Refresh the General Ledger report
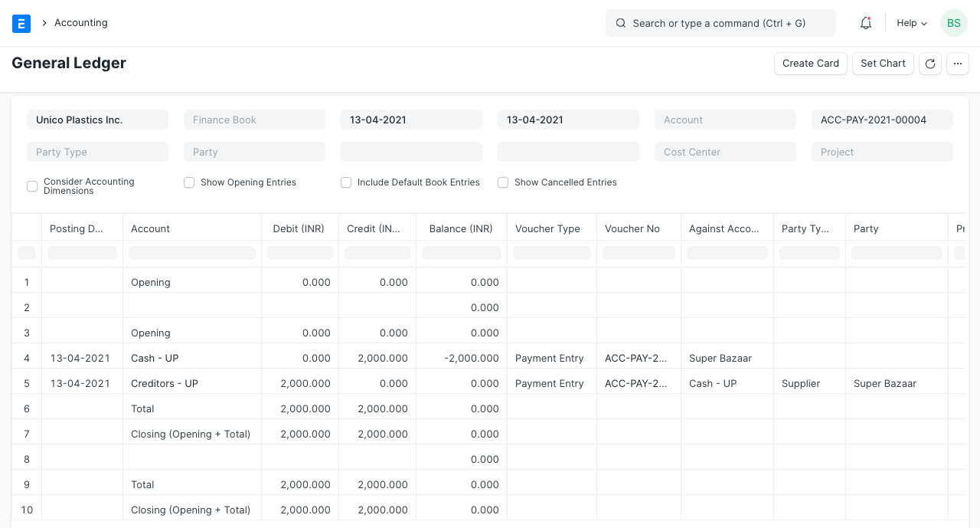 point(929,64)
